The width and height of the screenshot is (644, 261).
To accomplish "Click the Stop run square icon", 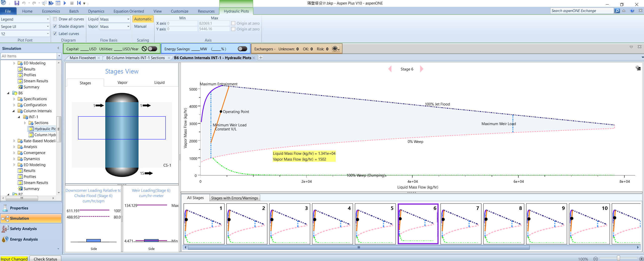I will (72, 3).
